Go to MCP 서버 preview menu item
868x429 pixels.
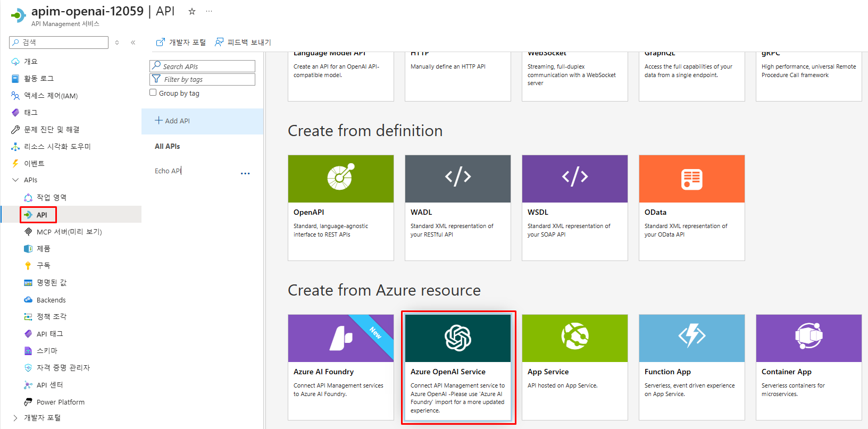click(x=69, y=232)
